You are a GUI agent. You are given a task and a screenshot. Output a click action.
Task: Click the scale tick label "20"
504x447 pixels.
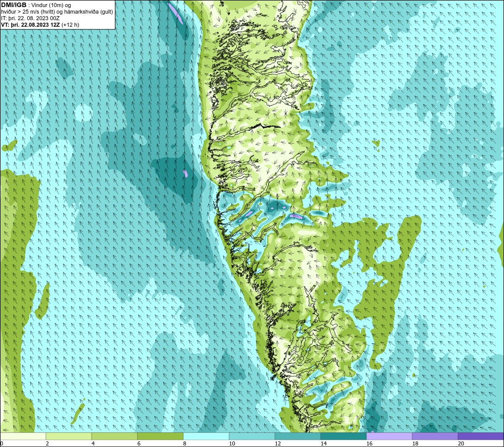coord(461,444)
